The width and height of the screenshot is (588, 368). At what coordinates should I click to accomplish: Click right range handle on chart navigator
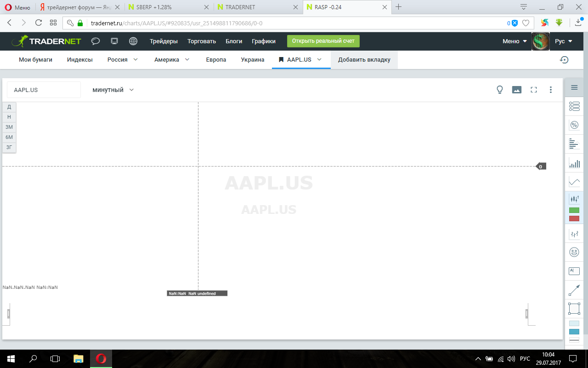(x=527, y=314)
